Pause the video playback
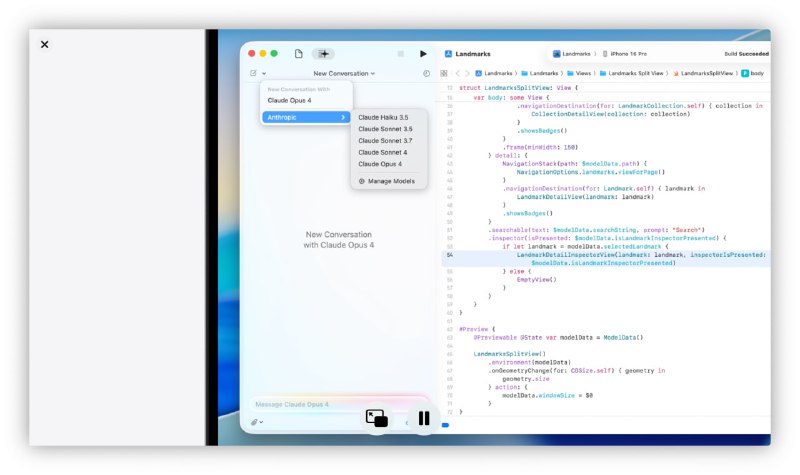 (423, 418)
